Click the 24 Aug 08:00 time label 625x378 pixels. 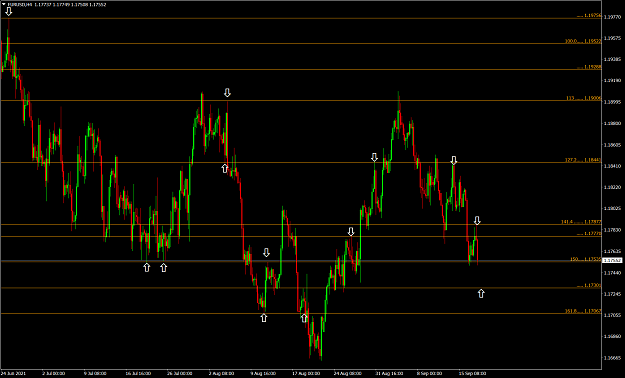click(x=347, y=374)
